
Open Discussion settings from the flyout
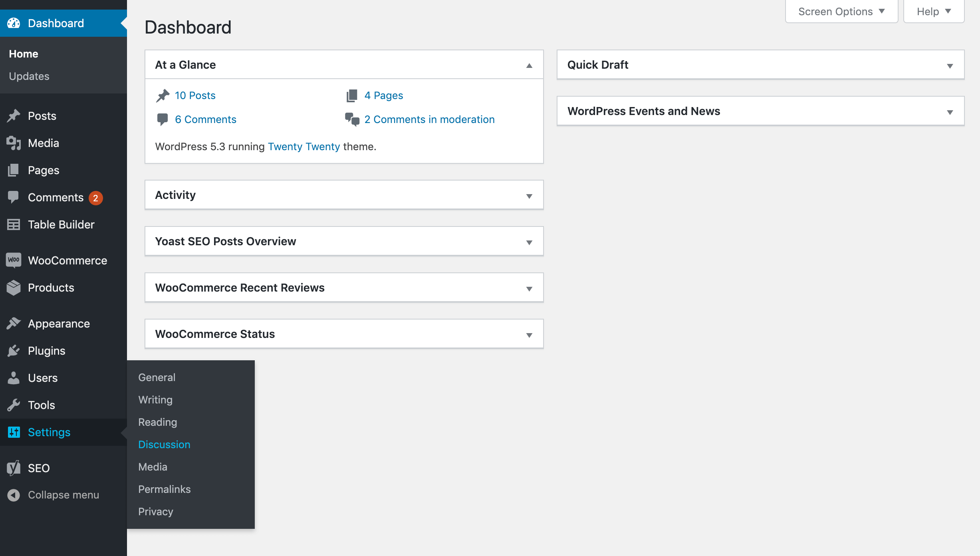[x=164, y=445]
